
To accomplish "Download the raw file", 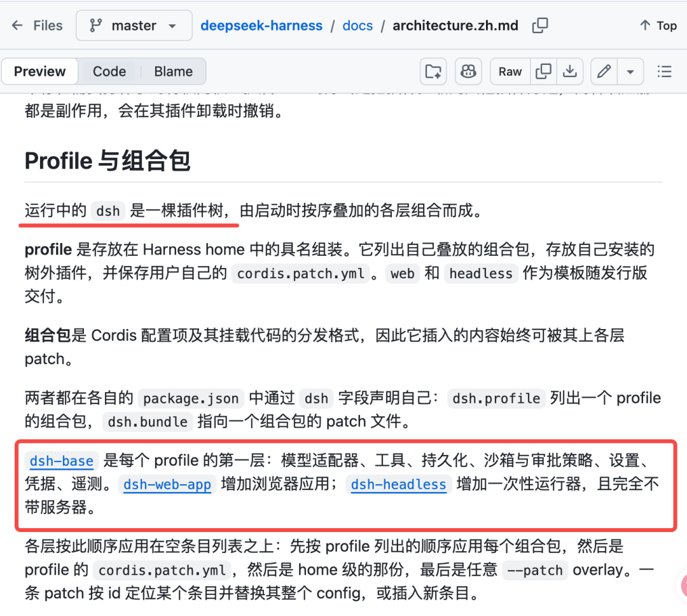I will click(569, 71).
